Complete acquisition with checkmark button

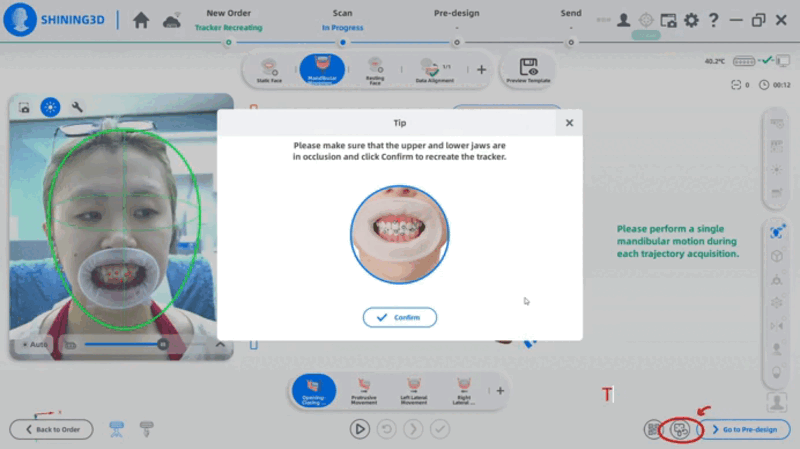(x=440, y=429)
